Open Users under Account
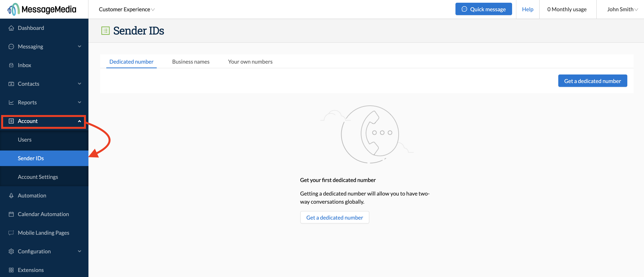This screenshot has height=277, width=644. (x=44, y=140)
